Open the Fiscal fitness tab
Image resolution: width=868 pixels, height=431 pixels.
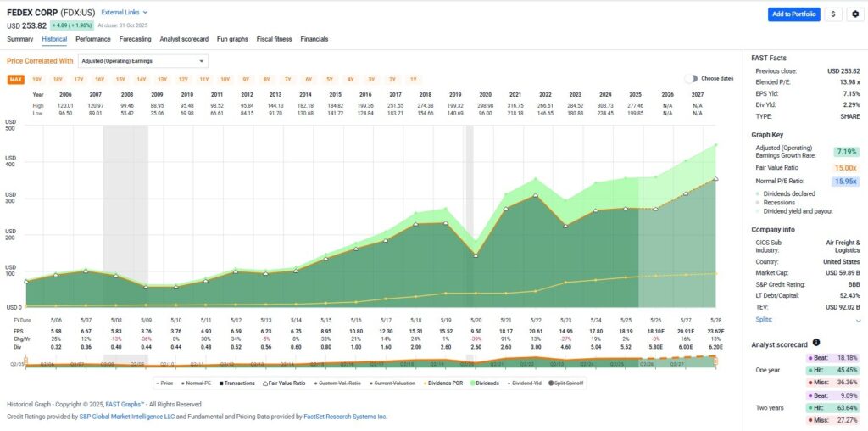275,39
